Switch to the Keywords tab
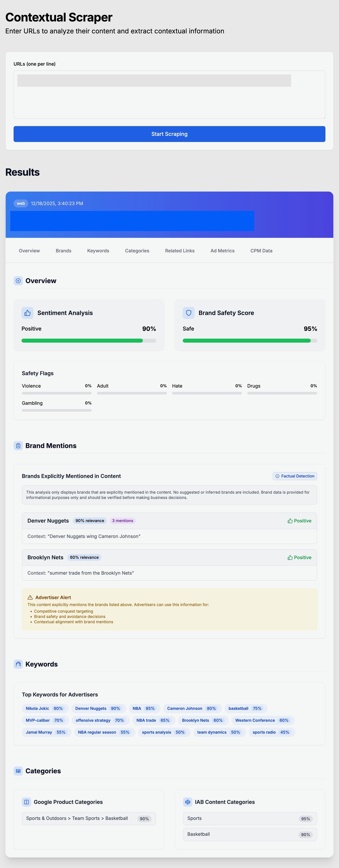This screenshot has height=868, width=339. point(98,251)
